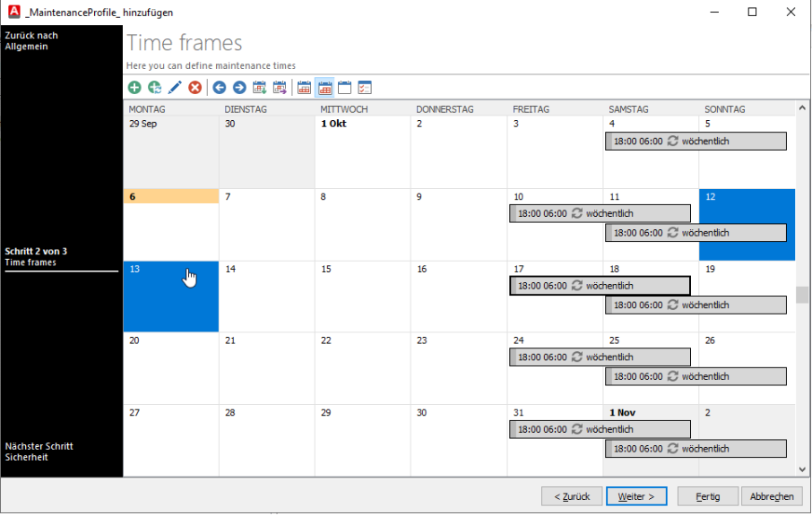Viewport: 812px width, 516px height.
Task: Click the red delete icon
Action: (194, 88)
